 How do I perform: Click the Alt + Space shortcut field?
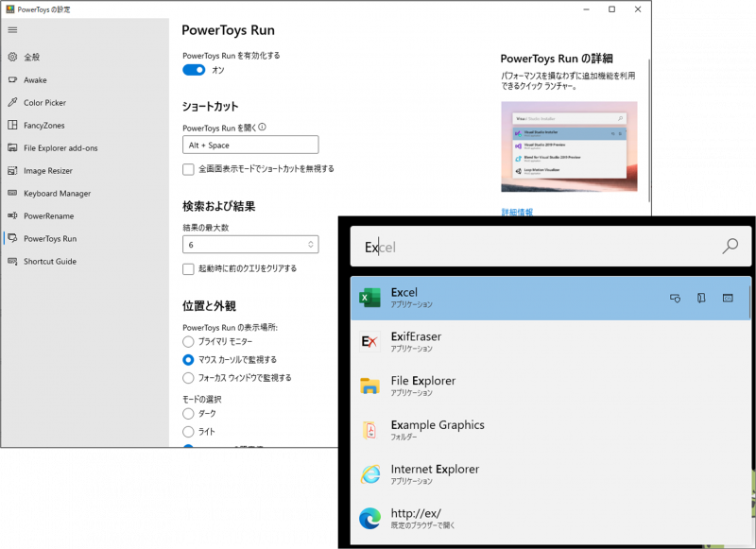(x=250, y=145)
